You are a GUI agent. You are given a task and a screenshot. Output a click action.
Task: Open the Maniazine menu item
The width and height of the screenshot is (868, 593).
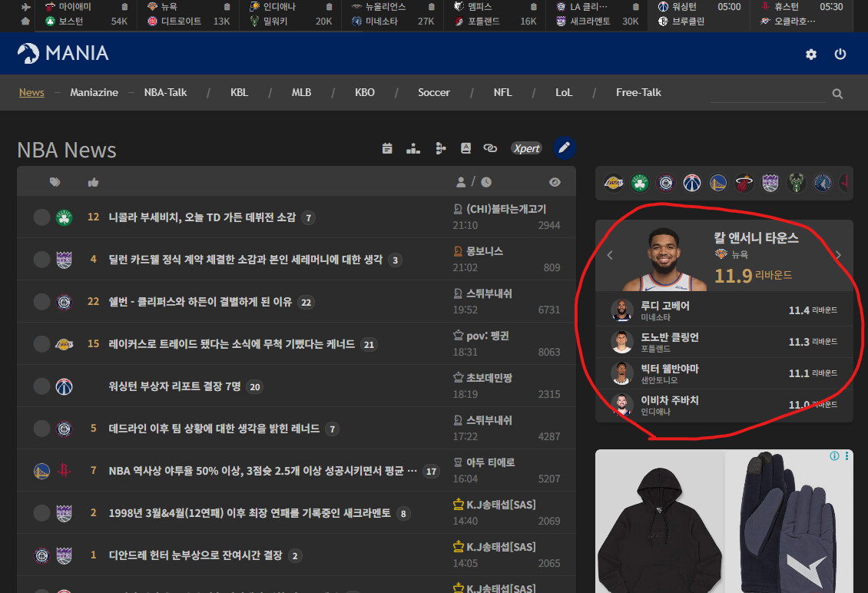(94, 92)
